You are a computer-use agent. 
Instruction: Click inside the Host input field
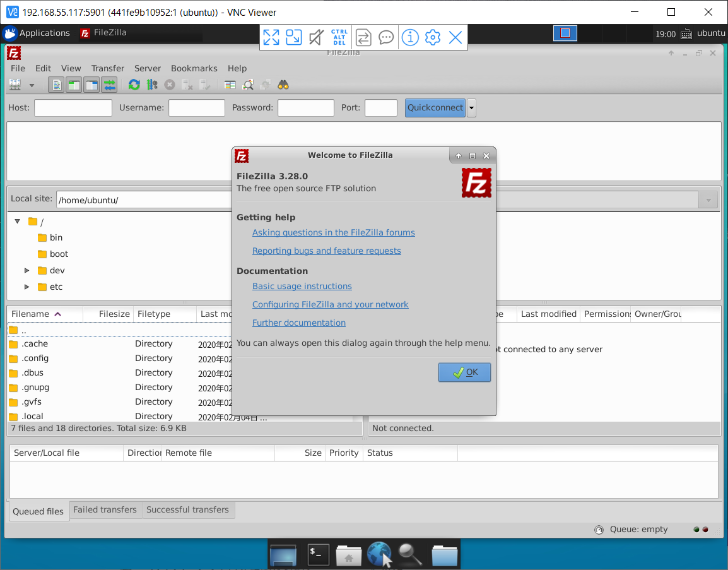pyautogui.click(x=73, y=107)
